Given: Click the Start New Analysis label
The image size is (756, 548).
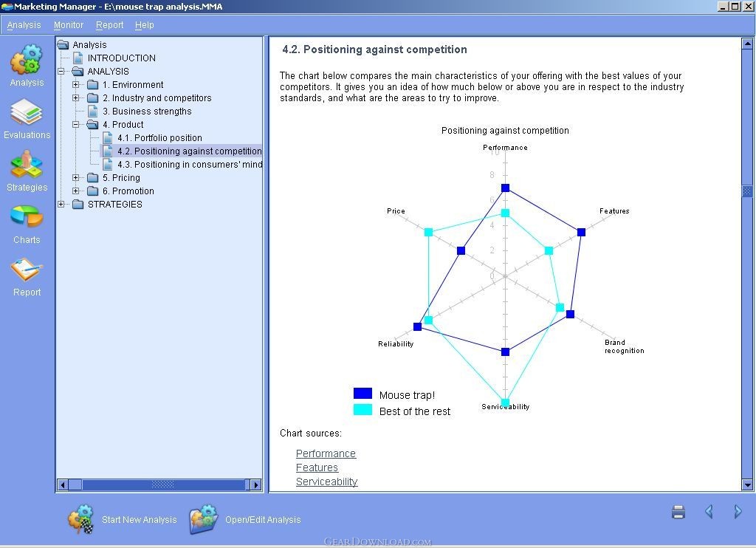Looking at the screenshot, I should coord(140,519).
